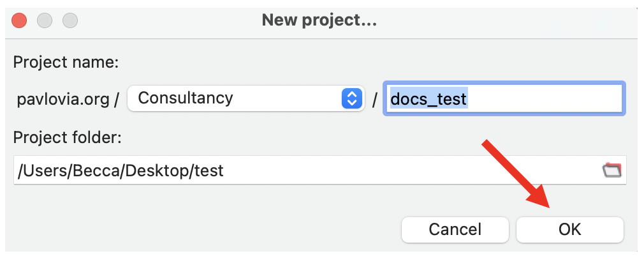Click the "Project name:" label
The image size is (644, 258).
click(66, 63)
